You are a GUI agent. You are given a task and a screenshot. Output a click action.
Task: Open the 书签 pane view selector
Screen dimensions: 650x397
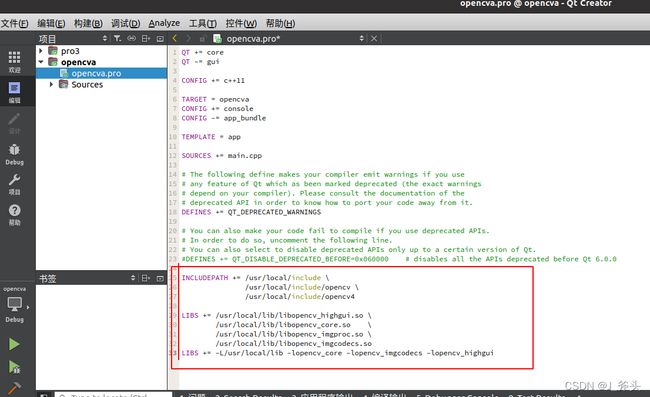pos(133,278)
